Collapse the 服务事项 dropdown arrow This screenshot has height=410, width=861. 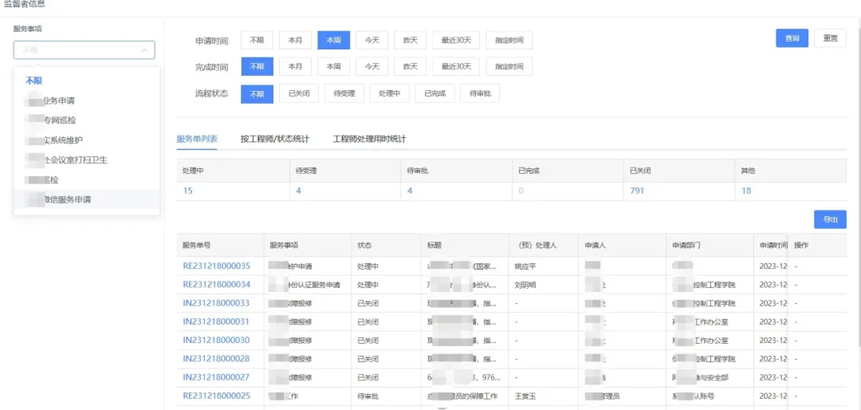click(145, 50)
